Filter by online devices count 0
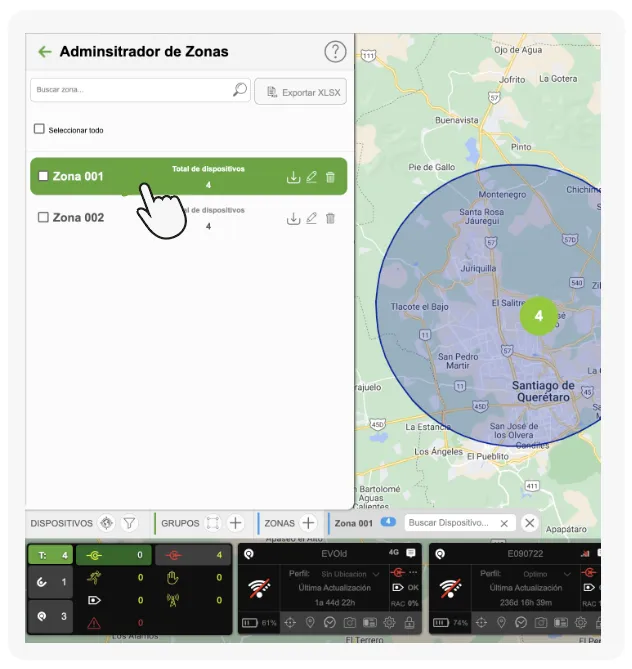The height and width of the screenshot is (669, 632). pyautogui.click(x=114, y=555)
